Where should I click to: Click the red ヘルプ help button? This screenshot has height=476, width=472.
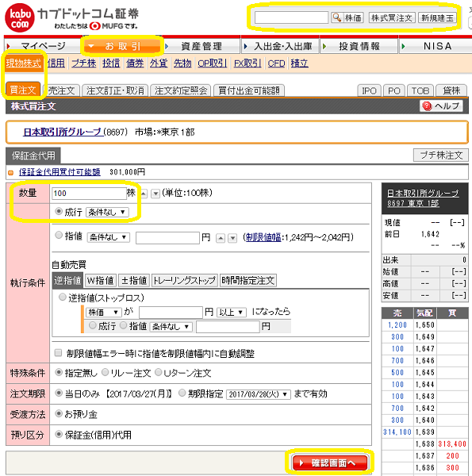click(441, 106)
